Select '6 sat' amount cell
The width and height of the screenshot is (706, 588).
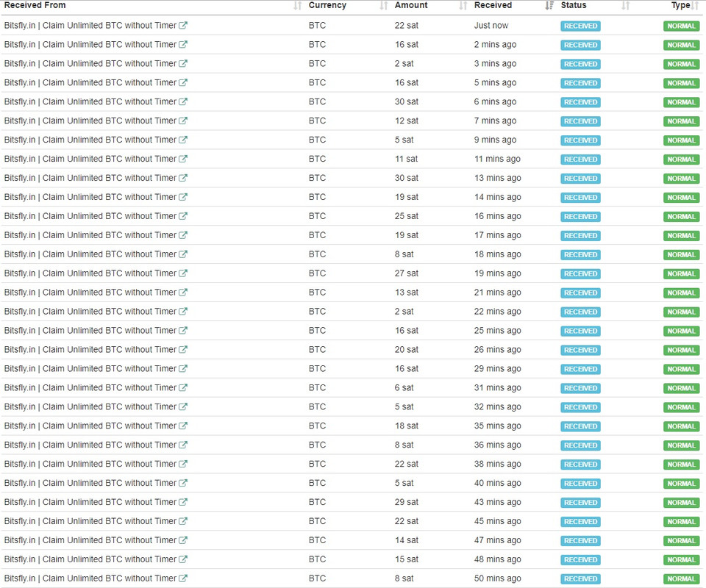[x=404, y=387]
